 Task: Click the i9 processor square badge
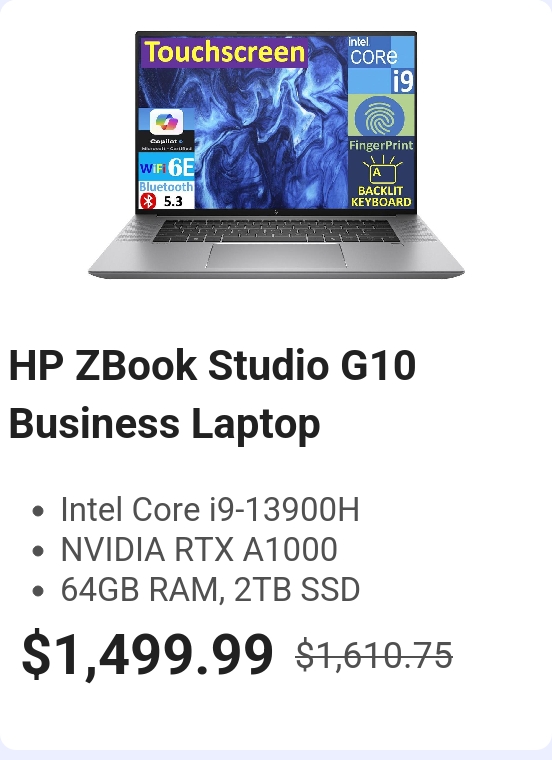(402, 80)
